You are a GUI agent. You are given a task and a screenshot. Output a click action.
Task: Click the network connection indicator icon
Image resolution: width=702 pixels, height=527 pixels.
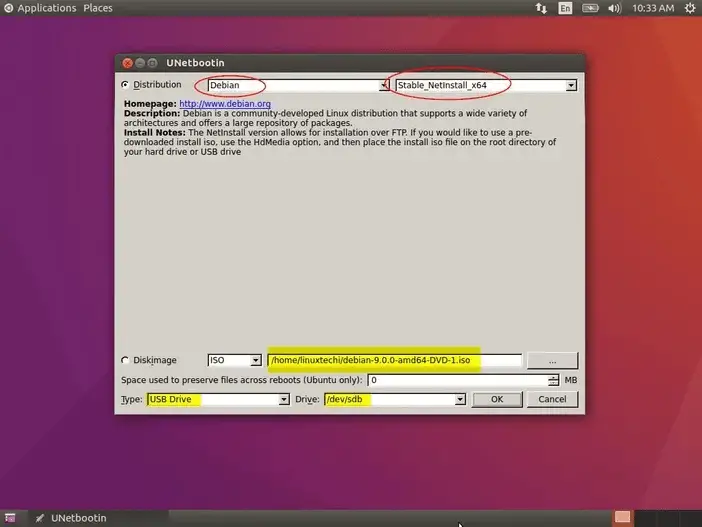(541, 8)
